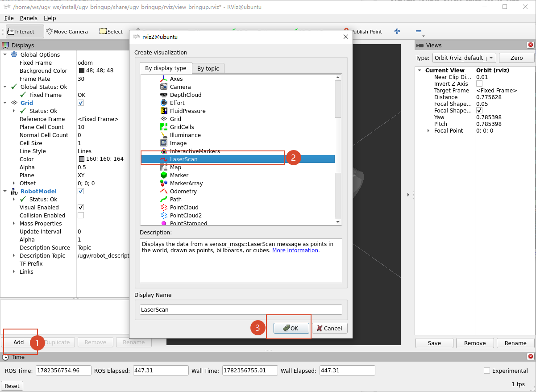Toggle the Grid display checkbox
The image size is (536, 392).
point(81,103)
